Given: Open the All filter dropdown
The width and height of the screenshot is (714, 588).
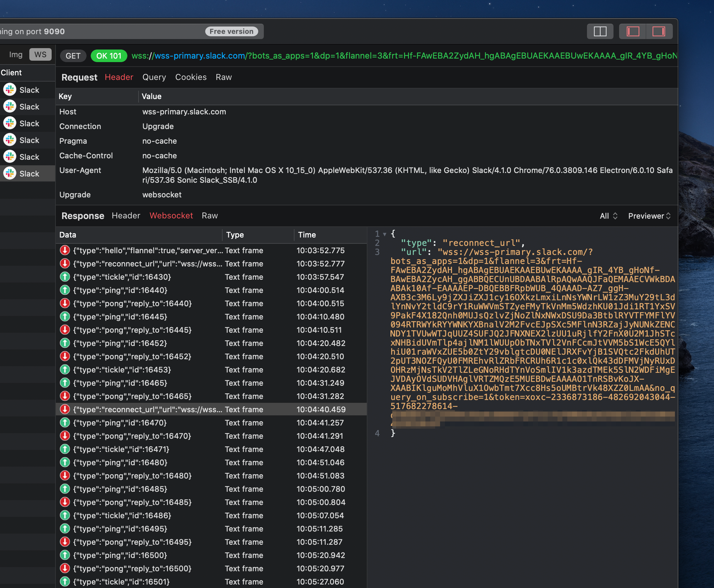Looking at the screenshot, I should tap(609, 216).
